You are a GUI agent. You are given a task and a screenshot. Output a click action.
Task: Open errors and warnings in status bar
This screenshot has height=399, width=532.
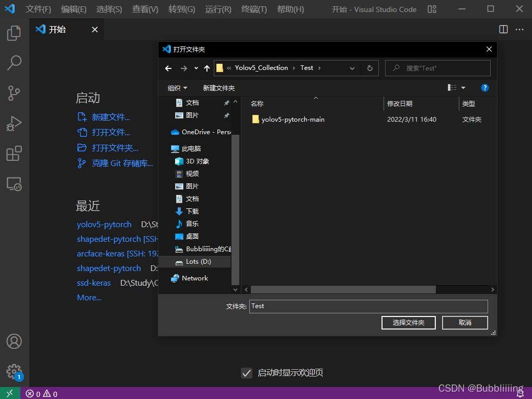pos(42,394)
